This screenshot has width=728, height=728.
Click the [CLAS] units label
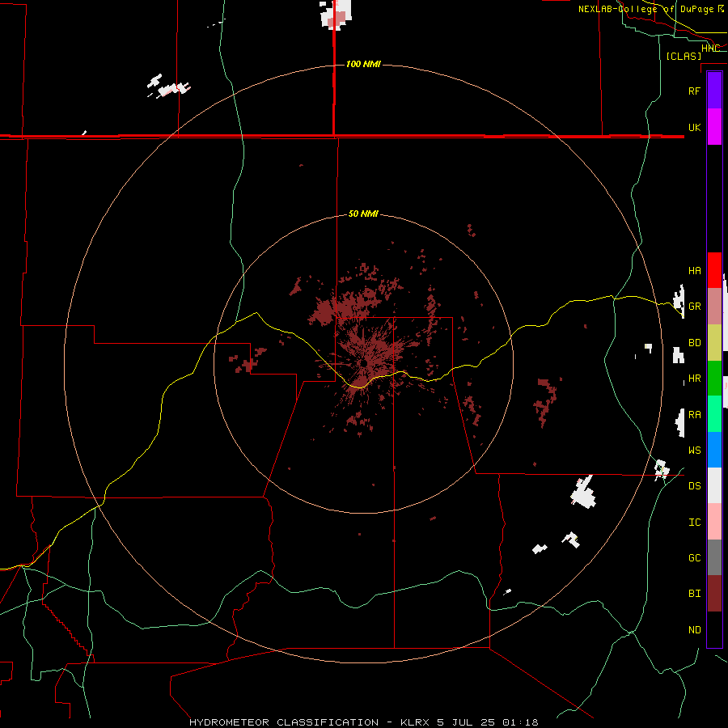pos(684,56)
